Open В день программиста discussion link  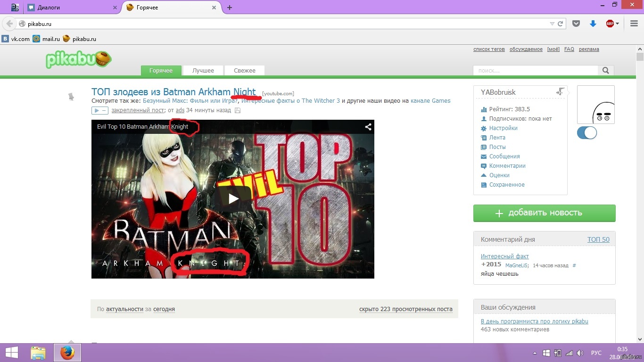(535, 321)
